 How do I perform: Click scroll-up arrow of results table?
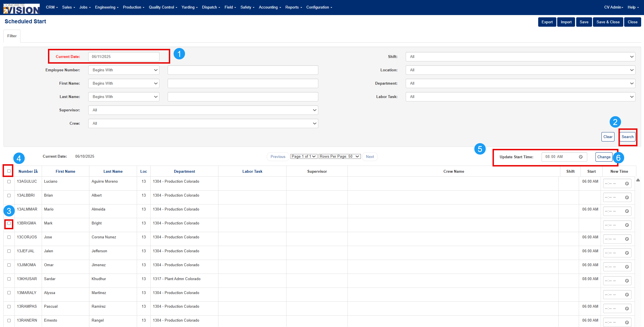[638, 180]
